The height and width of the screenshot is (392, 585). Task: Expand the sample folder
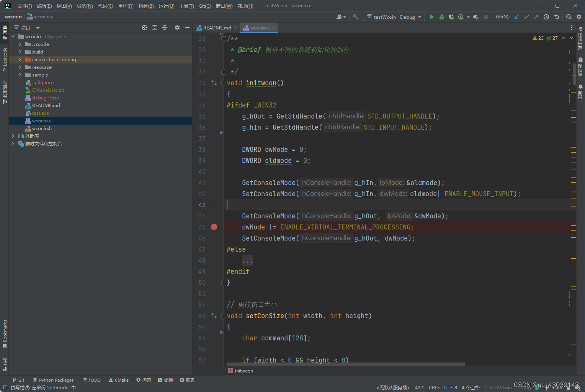20,75
